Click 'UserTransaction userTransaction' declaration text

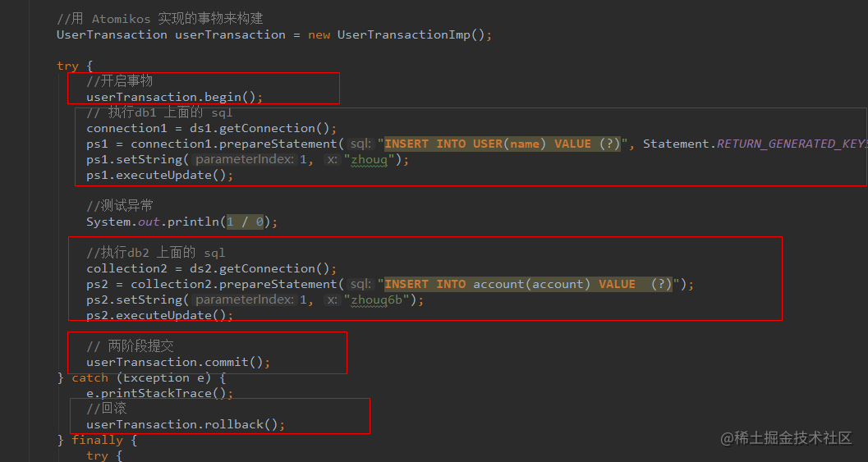(x=171, y=34)
